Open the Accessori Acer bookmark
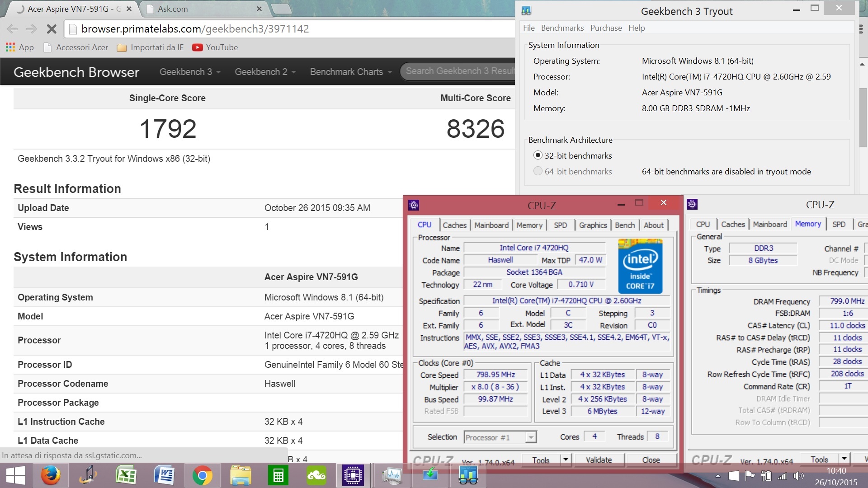 [75, 47]
